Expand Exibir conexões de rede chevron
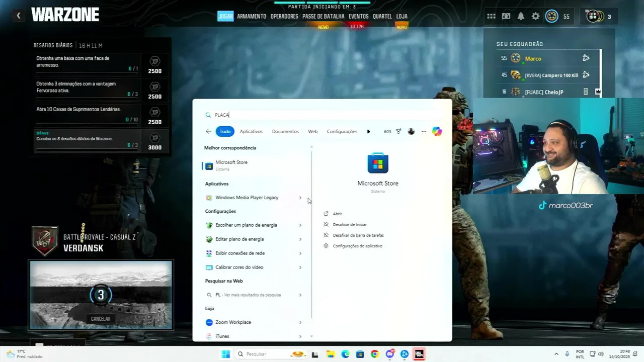Screen dimensions: 644x362 click(x=300, y=253)
